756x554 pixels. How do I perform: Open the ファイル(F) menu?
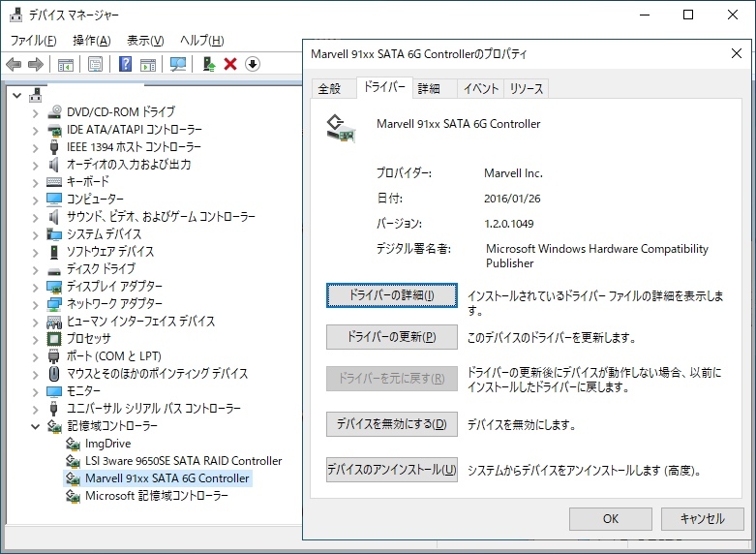[x=33, y=41]
